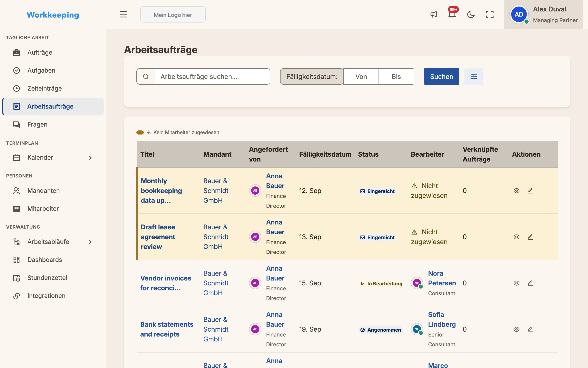The image size is (588, 368).
Task: Open announcements megaphone icon
Action: [x=434, y=14]
